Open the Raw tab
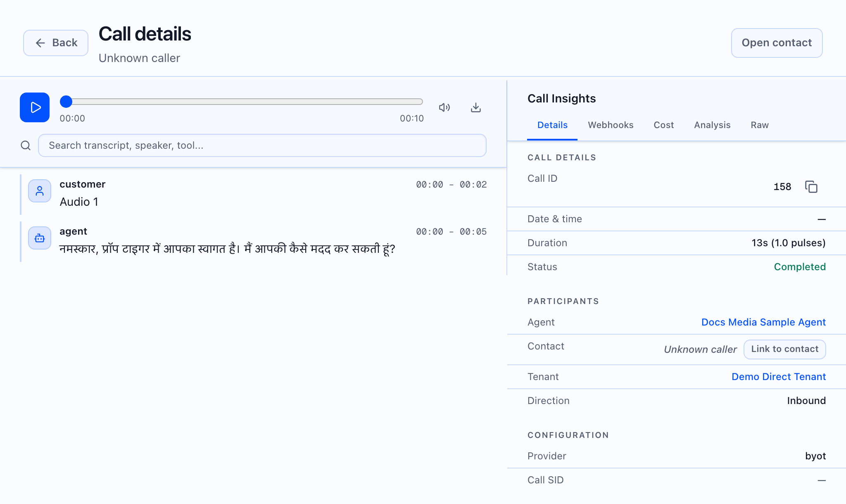The height and width of the screenshot is (504, 846). point(760,125)
